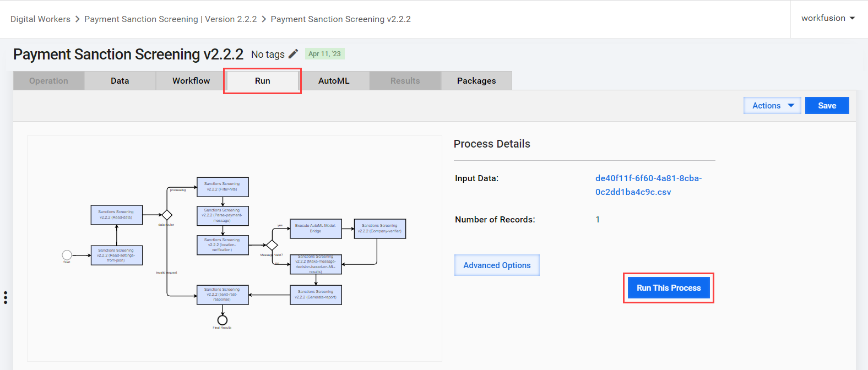Click the 'Process Details' heading
868x370 pixels.
point(492,144)
